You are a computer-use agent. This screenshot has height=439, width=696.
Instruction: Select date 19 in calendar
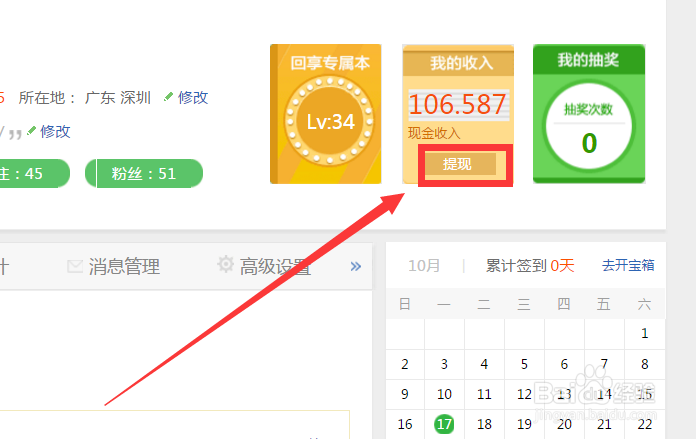(x=524, y=424)
